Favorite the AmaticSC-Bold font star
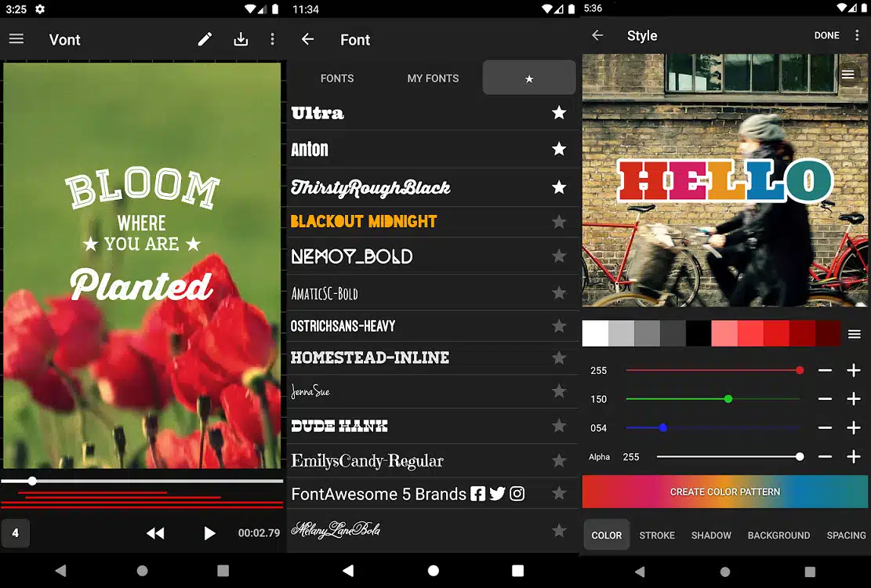Screen dimensions: 871x588 pos(559,292)
